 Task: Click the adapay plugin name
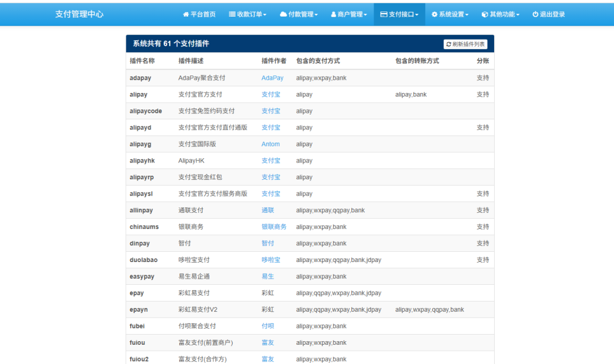coord(140,78)
